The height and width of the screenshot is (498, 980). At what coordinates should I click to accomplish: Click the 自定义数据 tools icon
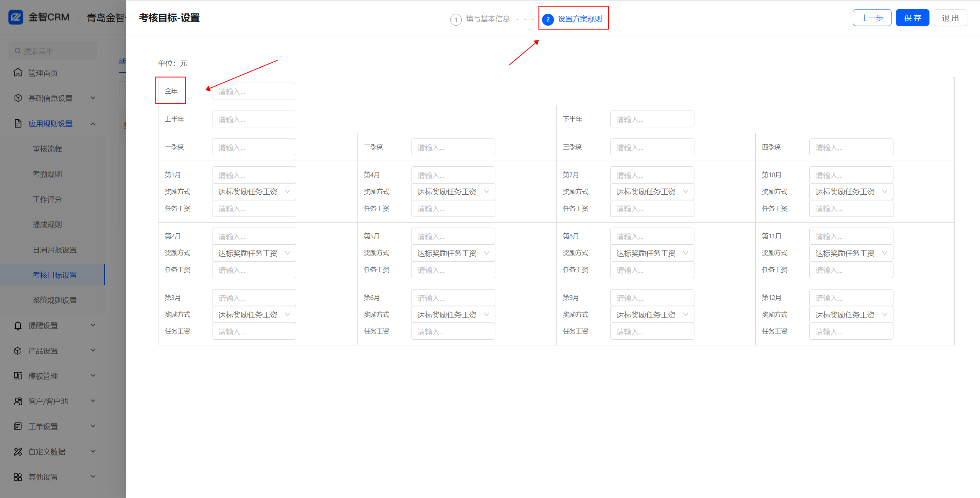click(18, 451)
